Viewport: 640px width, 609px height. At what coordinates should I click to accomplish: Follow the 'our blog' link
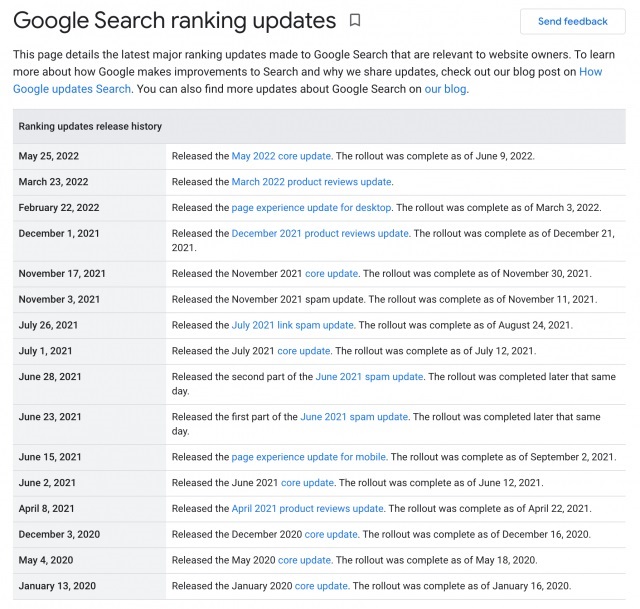(x=445, y=89)
